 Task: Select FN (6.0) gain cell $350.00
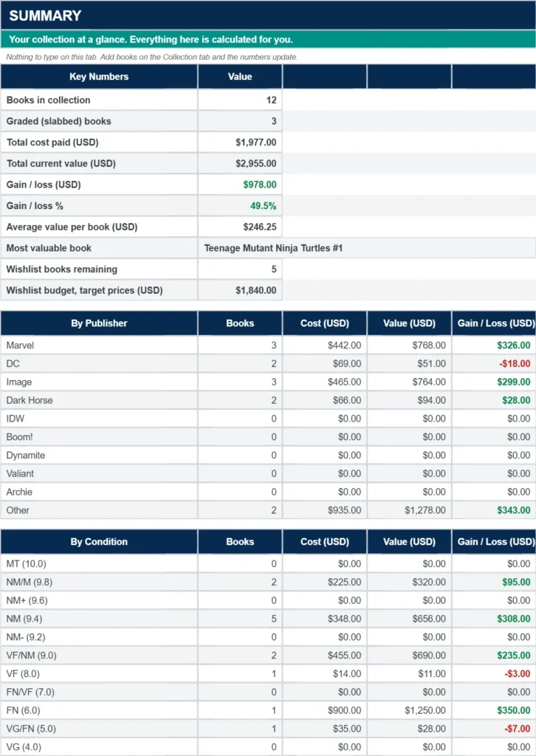point(494,710)
